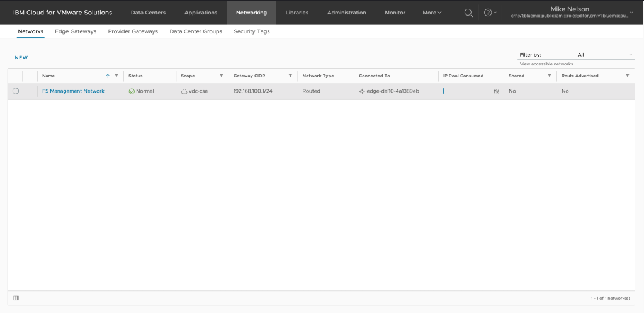Image resolution: width=644 pixels, height=313 pixels.
Task: Filter the Route Advertised column
Action: pos(627,76)
